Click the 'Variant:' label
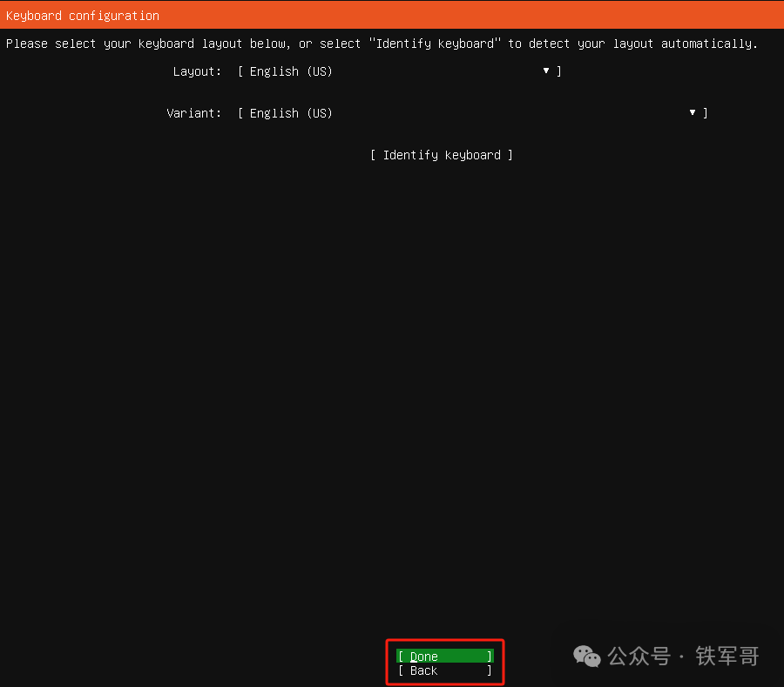 (x=194, y=113)
